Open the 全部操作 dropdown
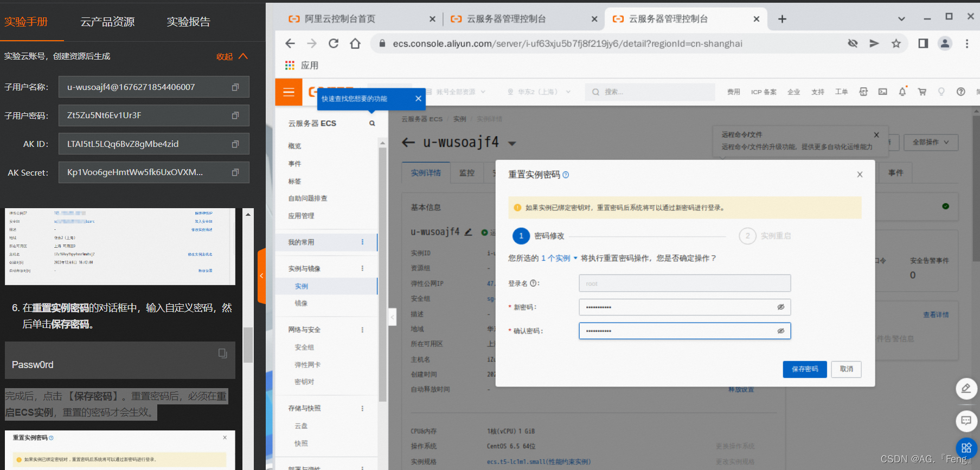980x470 pixels. pyautogui.click(x=931, y=142)
